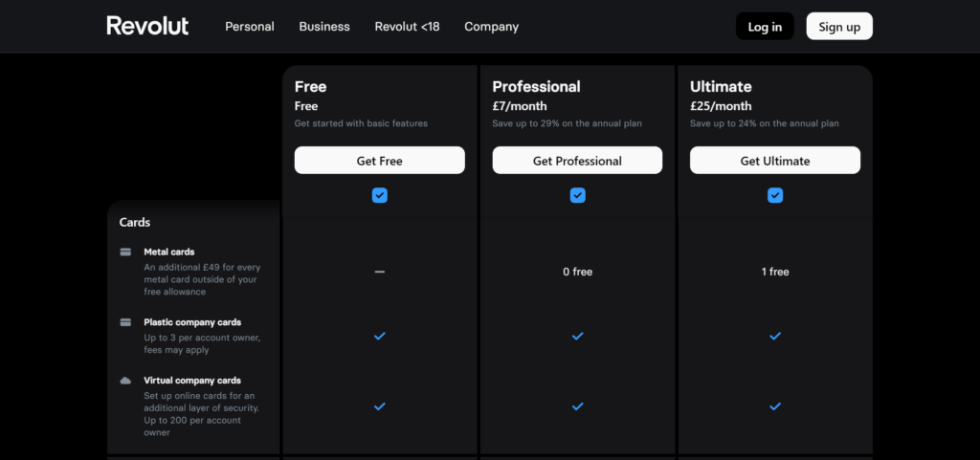
Task: Click the Metal cards icon
Action: (x=125, y=252)
